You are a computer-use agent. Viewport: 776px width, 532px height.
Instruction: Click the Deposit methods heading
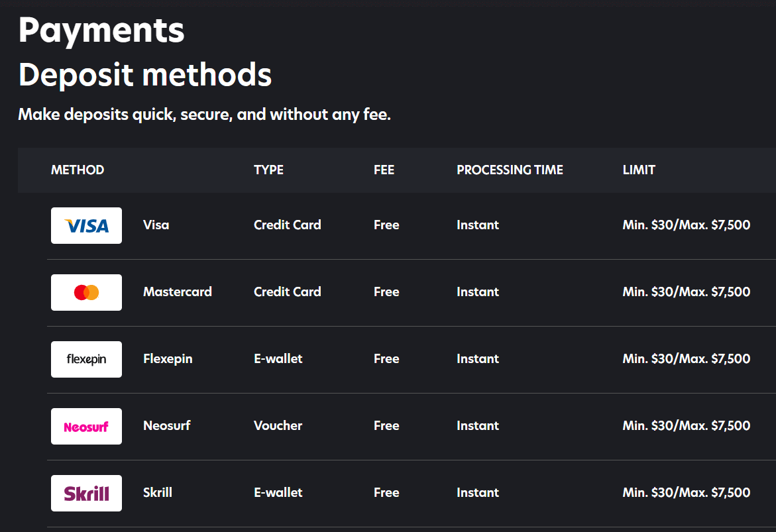[x=145, y=76]
